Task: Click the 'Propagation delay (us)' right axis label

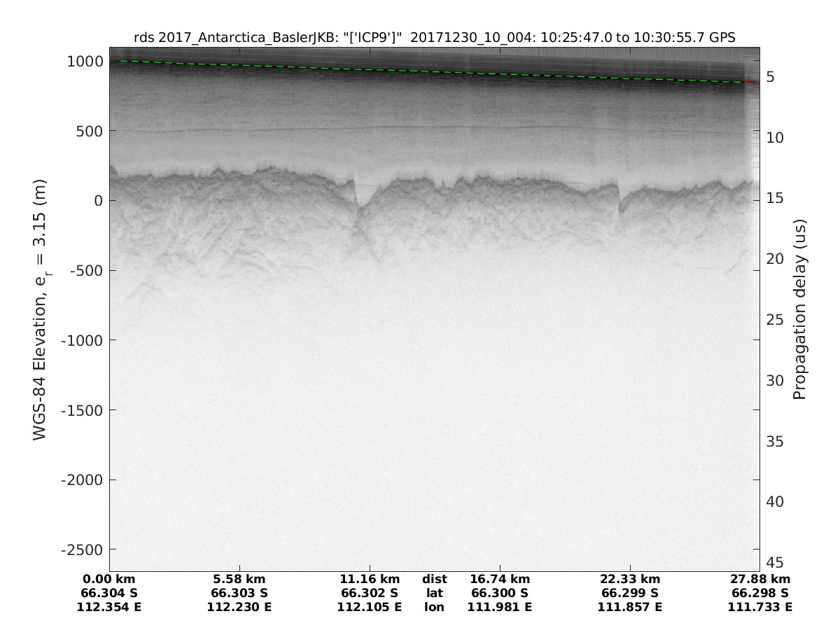Action: (x=799, y=309)
